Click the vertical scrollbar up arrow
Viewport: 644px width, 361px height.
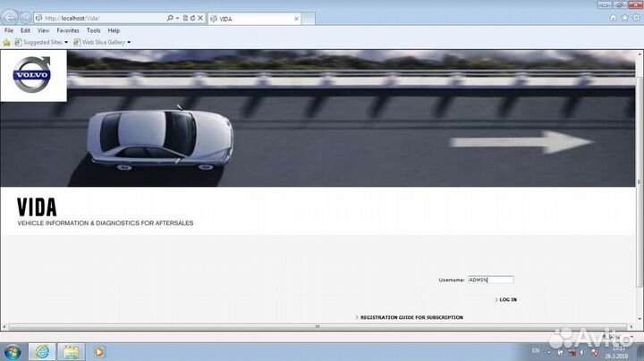[x=640, y=54]
